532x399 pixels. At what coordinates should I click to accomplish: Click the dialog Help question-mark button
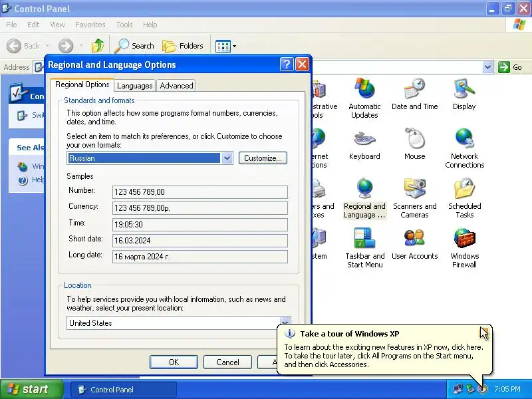[x=287, y=64]
